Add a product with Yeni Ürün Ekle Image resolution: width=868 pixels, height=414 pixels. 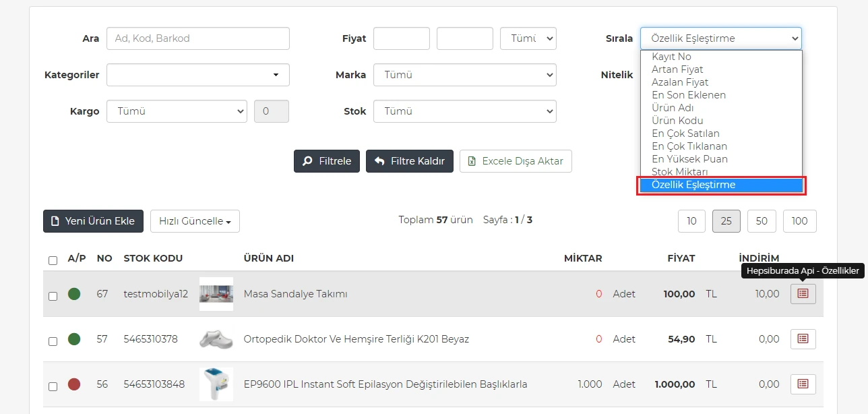coord(93,221)
